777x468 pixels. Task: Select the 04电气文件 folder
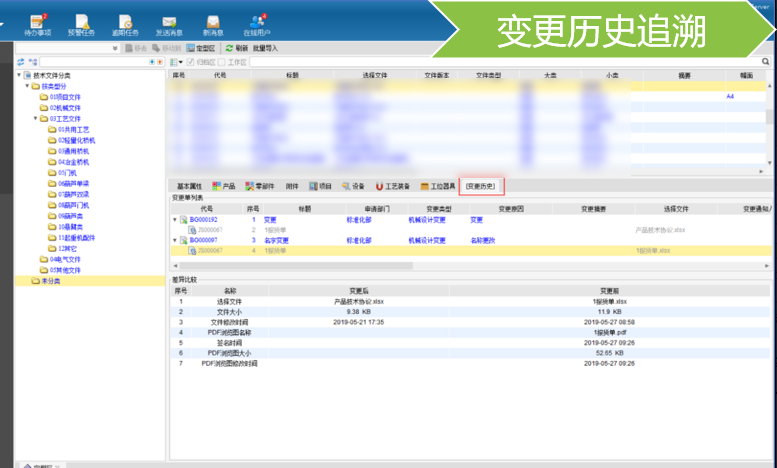click(x=65, y=258)
